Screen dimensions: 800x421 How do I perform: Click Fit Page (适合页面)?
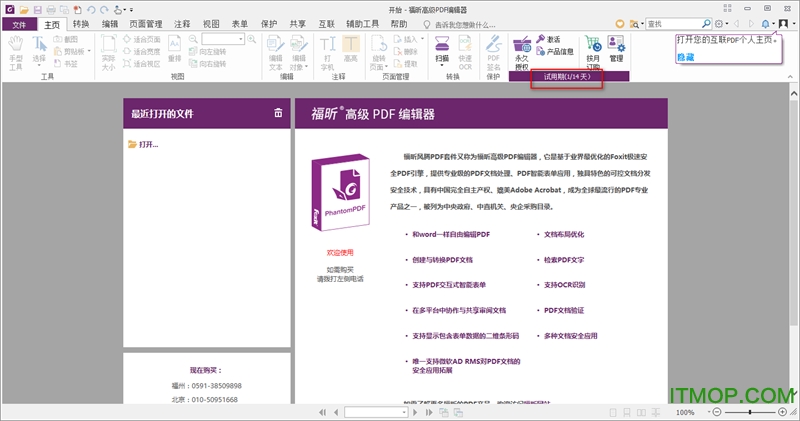[x=142, y=39]
